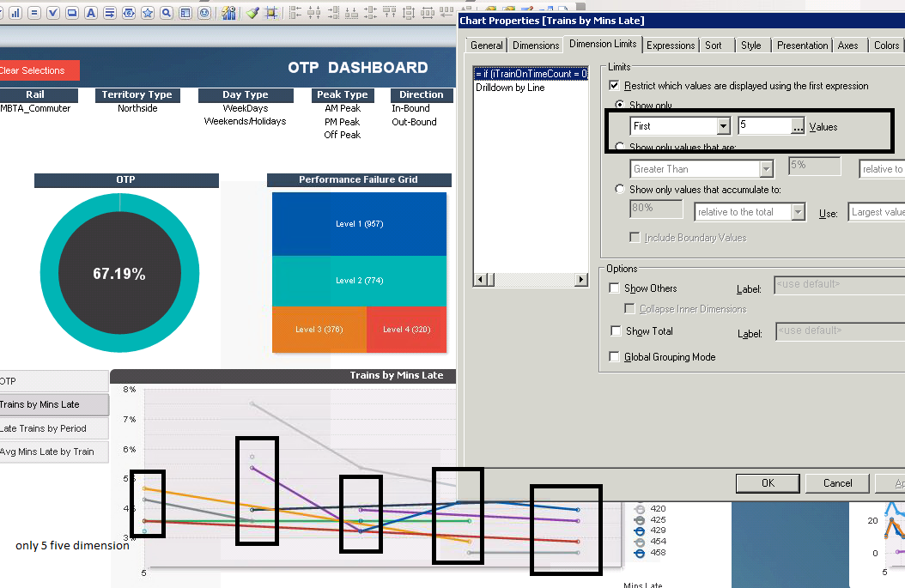
Task: Click dimension list scroll right arrow
Action: tap(581, 279)
